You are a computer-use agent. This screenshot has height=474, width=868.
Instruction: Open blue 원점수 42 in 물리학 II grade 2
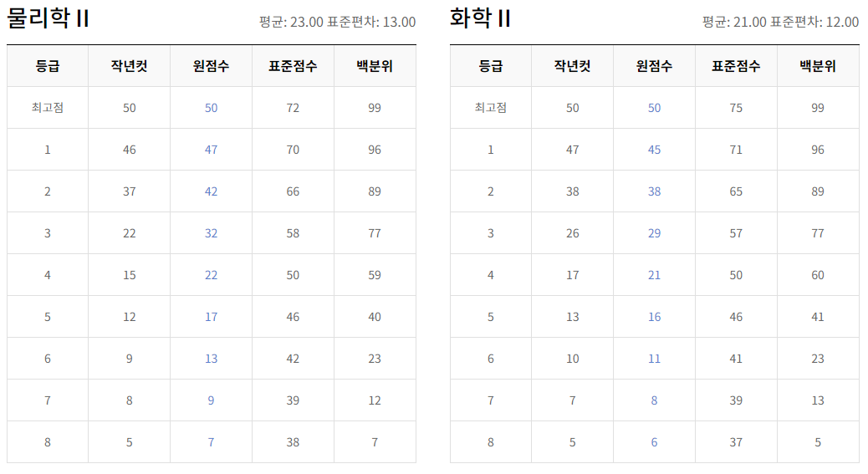pos(211,191)
